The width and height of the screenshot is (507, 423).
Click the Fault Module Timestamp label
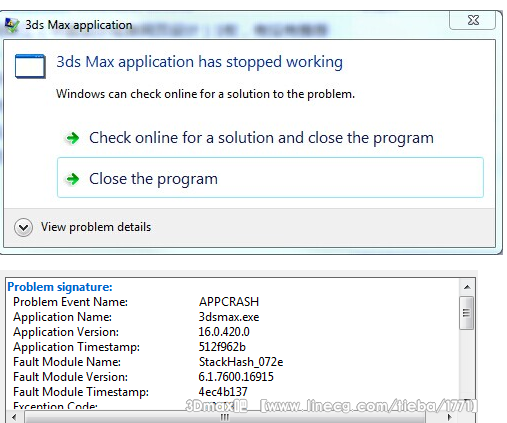pyautogui.click(x=81, y=392)
